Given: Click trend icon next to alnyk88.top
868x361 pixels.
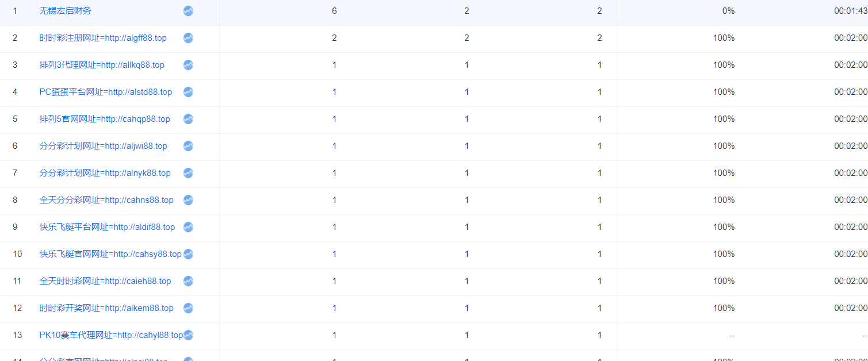Looking at the screenshot, I should point(188,173).
